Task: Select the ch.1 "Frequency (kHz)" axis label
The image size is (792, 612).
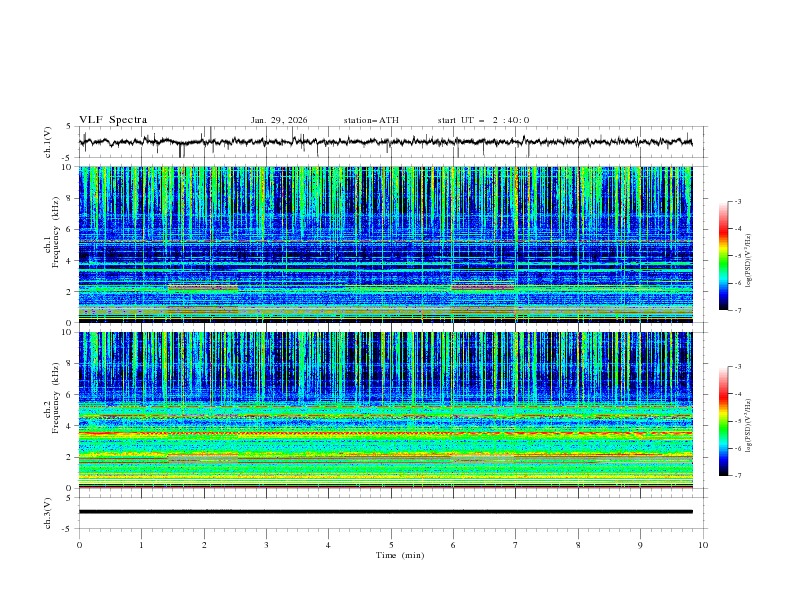Action: coord(56,232)
